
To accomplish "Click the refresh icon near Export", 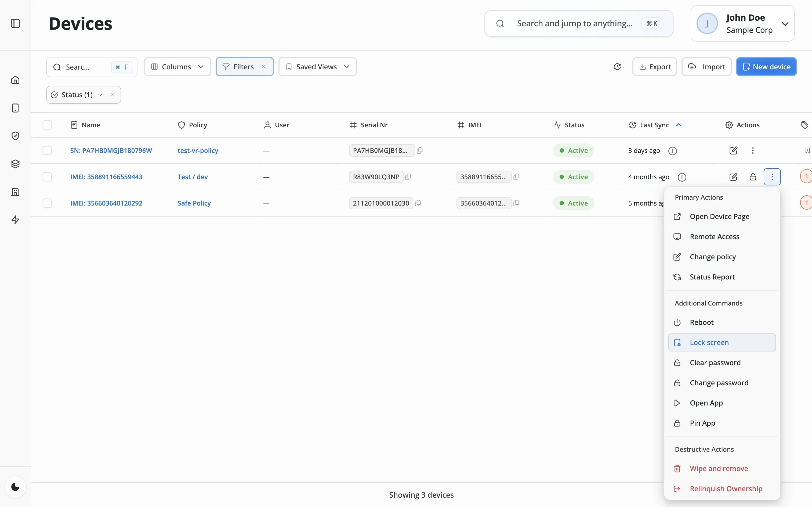I will 617,67.
